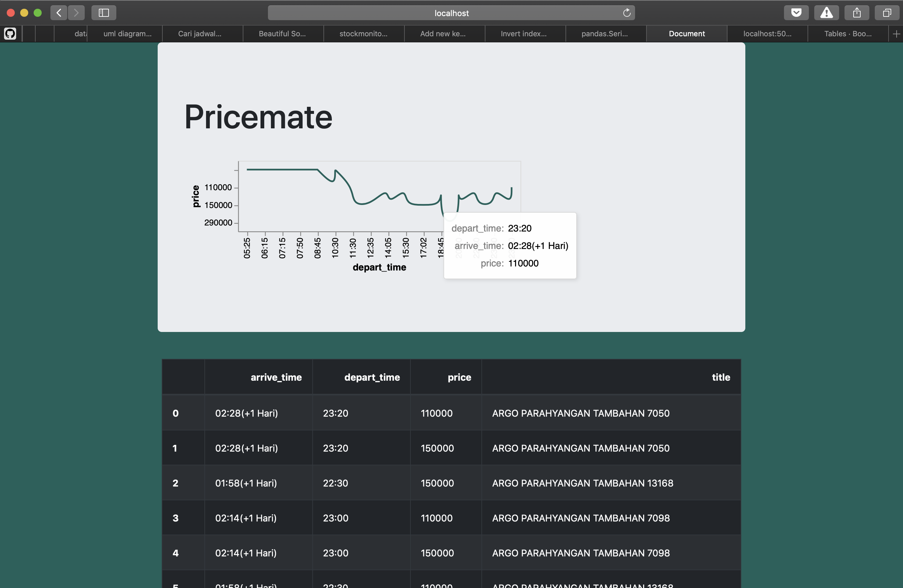Click the 08:45 axis tick label
This screenshot has width=903, height=588.
[318, 248]
